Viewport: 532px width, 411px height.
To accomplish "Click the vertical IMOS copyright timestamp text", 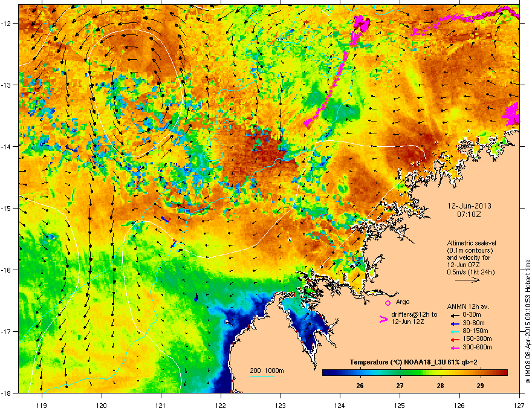I will pyautogui.click(x=528, y=322).
